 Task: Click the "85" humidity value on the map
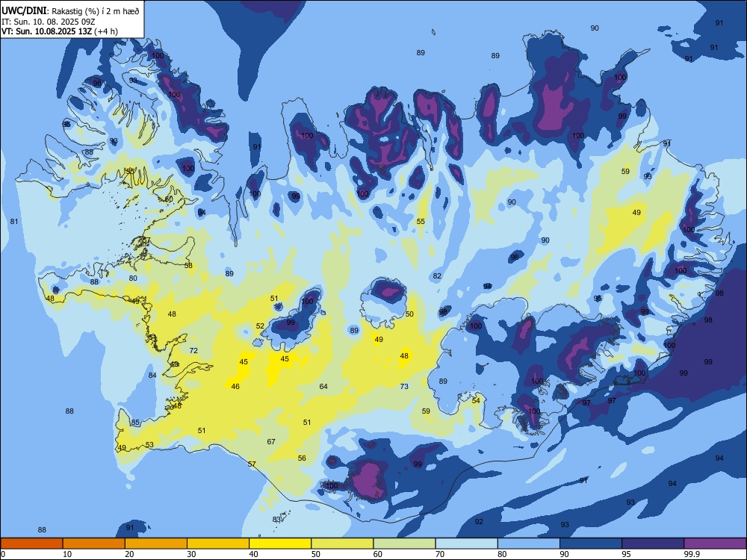click(x=136, y=423)
